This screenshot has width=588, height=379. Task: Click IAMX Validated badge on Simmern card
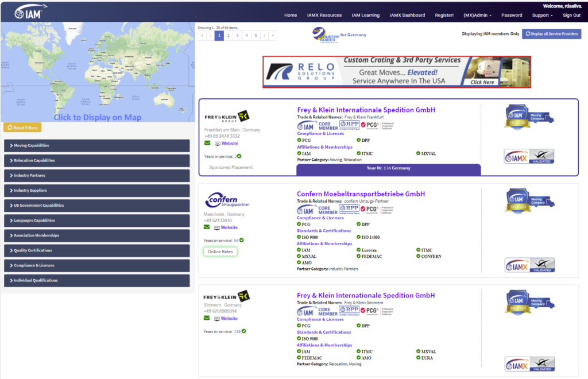pyautogui.click(x=529, y=365)
